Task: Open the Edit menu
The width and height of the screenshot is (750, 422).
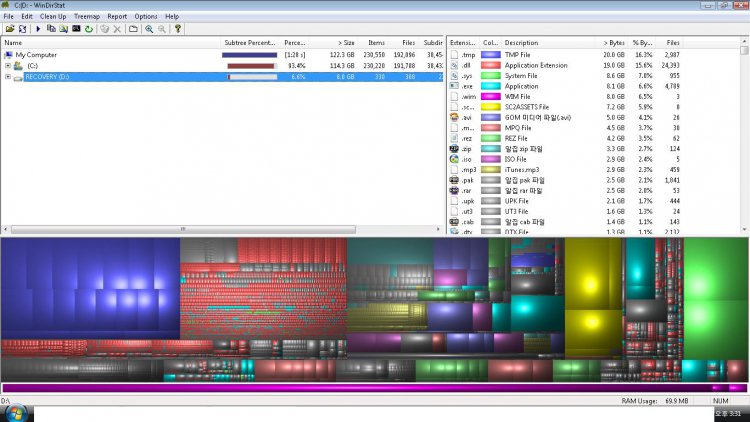Action: (x=27, y=16)
